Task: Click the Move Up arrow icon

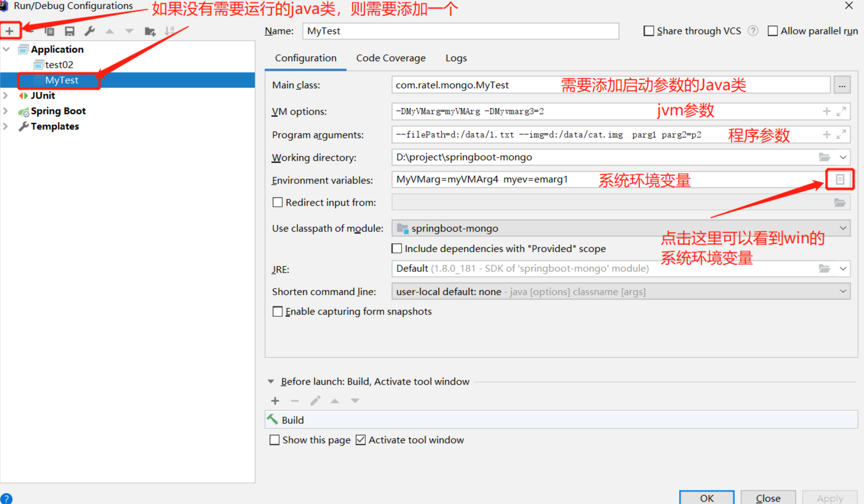Action: [x=110, y=30]
